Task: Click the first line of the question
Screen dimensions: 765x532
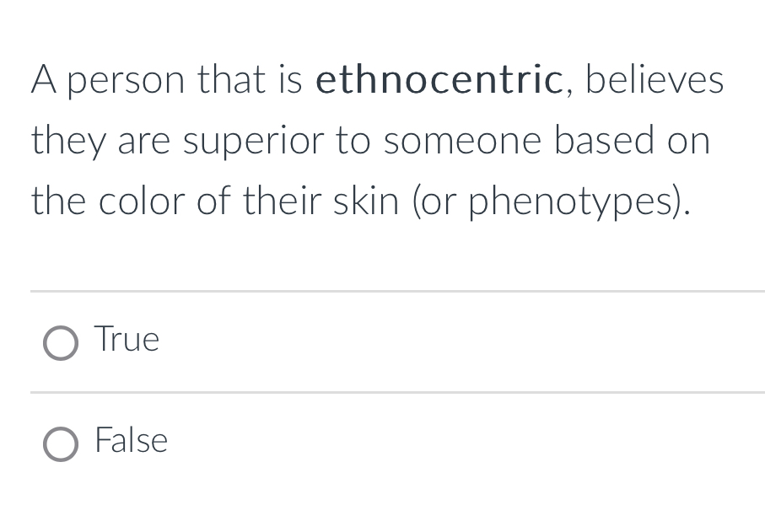Action: click(378, 80)
